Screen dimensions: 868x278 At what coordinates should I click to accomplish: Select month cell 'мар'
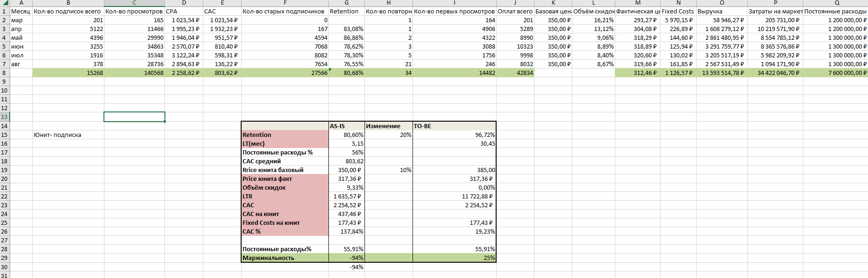tap(21, 20)
